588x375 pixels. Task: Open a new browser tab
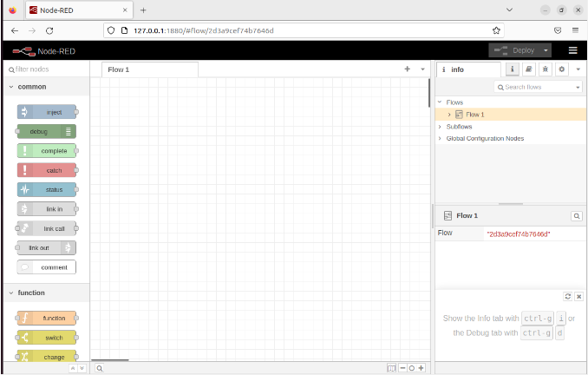143,10
